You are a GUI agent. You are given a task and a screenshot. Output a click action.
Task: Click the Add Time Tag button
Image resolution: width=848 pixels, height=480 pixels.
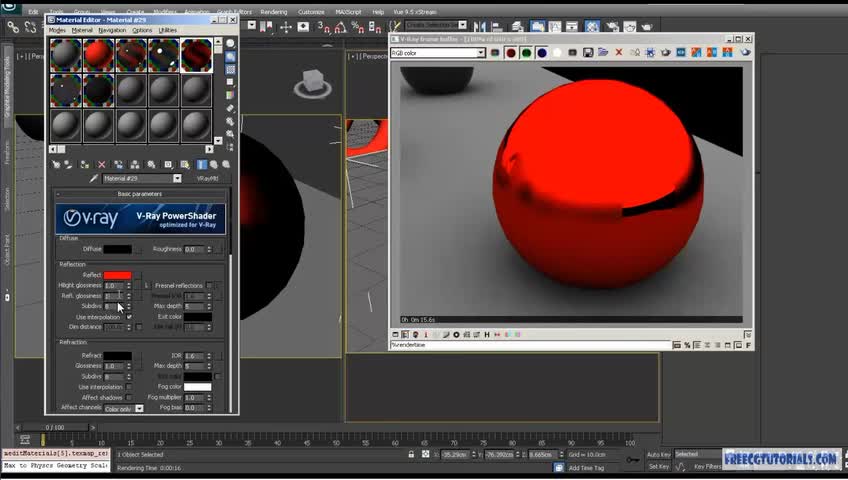click(586, 467)
